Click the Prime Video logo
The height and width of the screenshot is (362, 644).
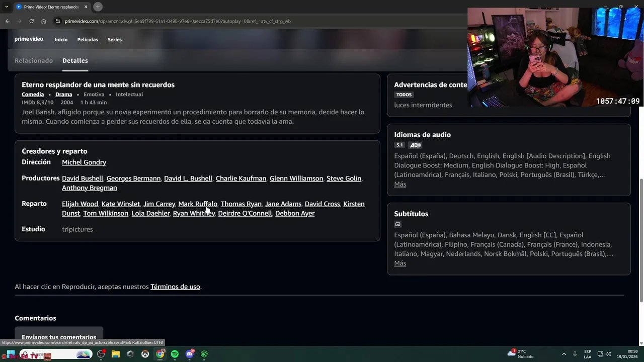[x=29, y=39]
